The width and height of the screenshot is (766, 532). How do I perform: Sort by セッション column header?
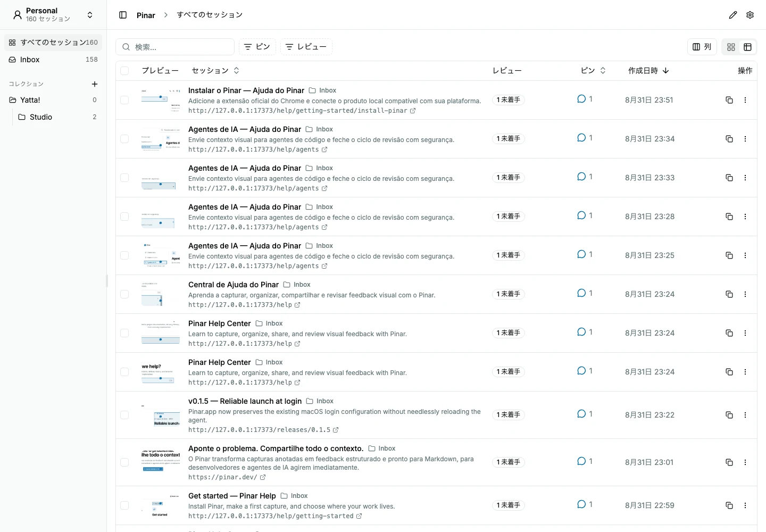pyautogui.click(x=215, y=71)
